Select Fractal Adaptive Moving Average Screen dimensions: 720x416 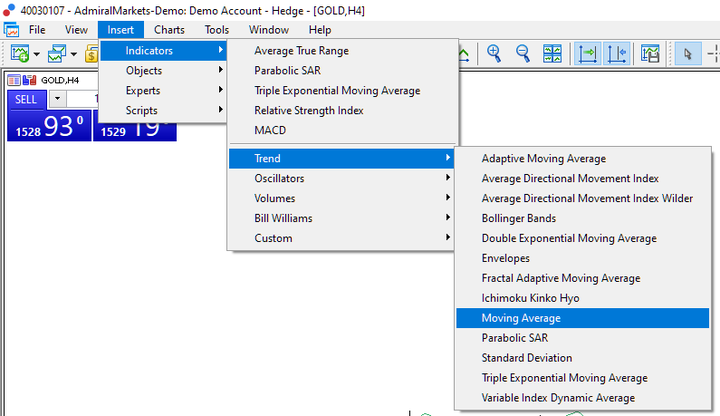583,278
